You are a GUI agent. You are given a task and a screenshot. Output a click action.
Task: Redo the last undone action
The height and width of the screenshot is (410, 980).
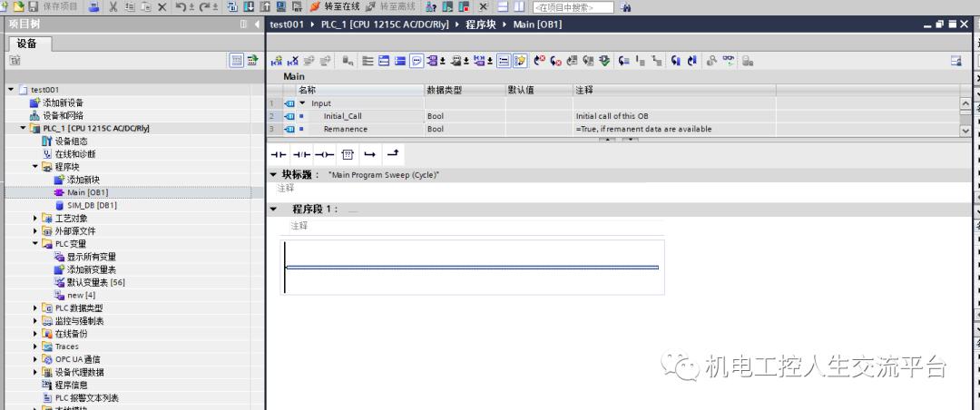click(x=204, y=7)
